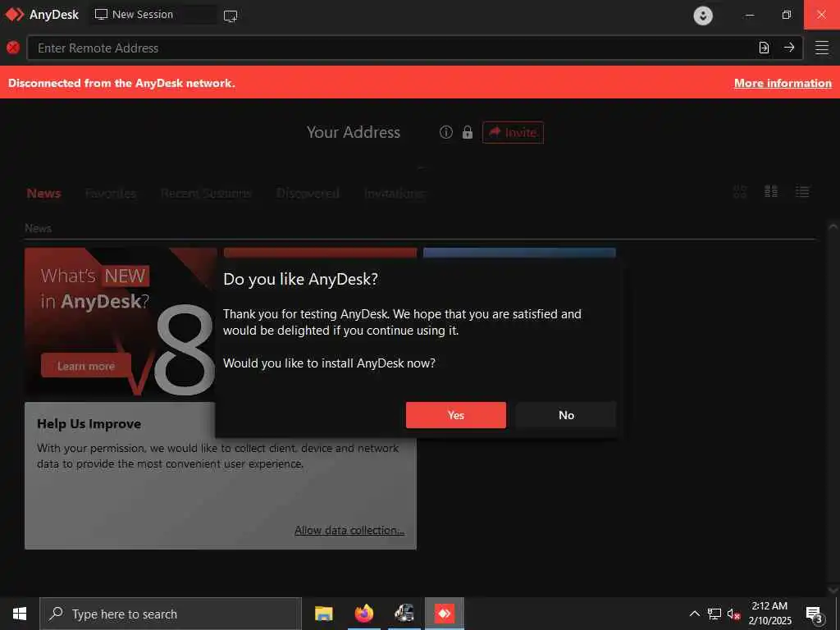Switch to large tiles view
This screenshot has height=630, width=840.
[740, 191]
